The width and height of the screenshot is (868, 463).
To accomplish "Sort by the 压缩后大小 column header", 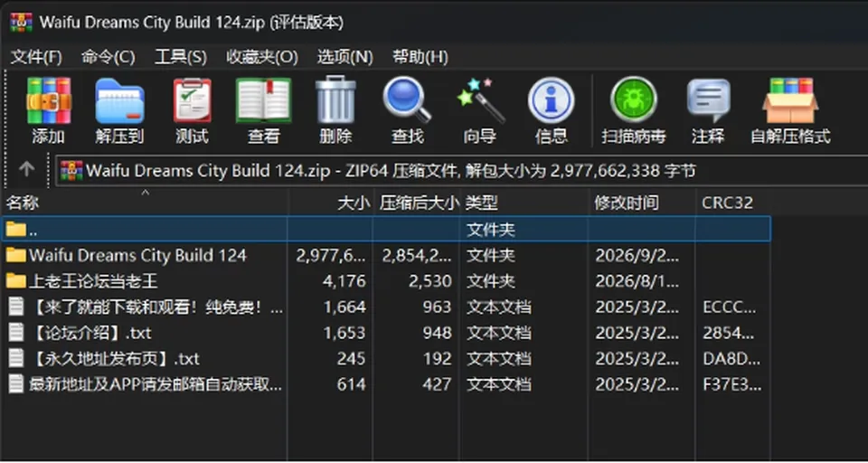I will tap(416, 203).
